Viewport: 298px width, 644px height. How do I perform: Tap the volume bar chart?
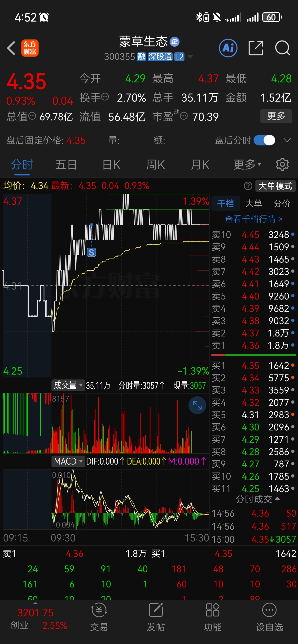coord(106,423)
